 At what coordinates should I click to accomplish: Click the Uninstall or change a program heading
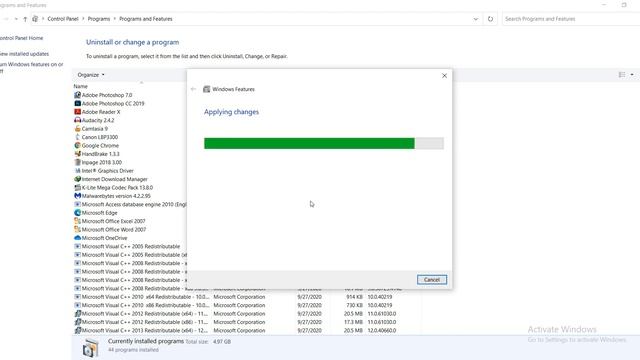(x=132, y=42)
